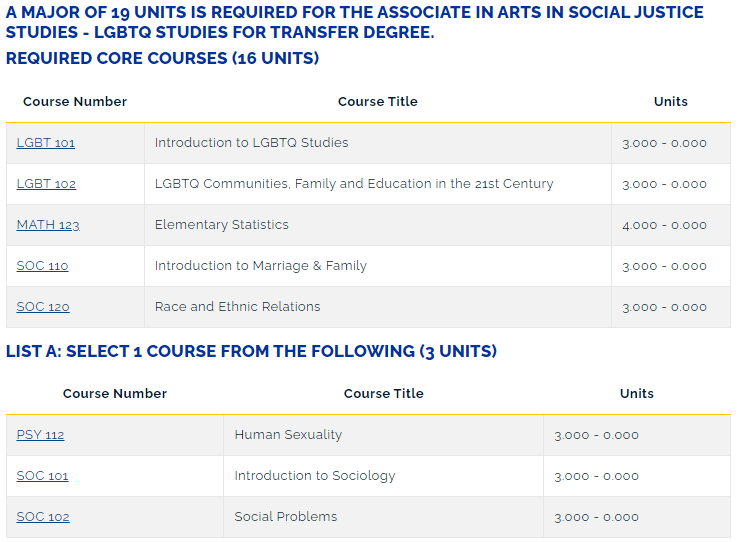Image resolution: width=740 pixels, height=542 pixels.
Task: Open the LGBT 101 course link
Action: pos(46,143)
